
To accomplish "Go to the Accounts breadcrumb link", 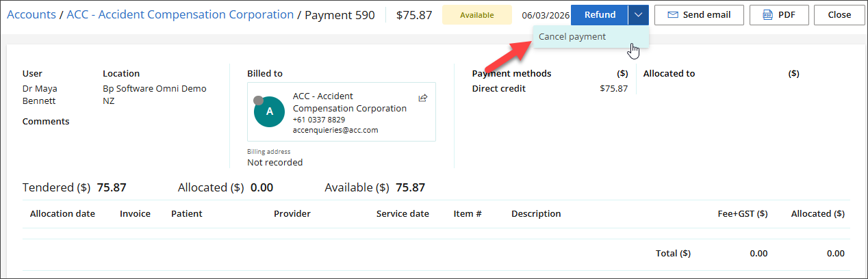I will 31,14.
